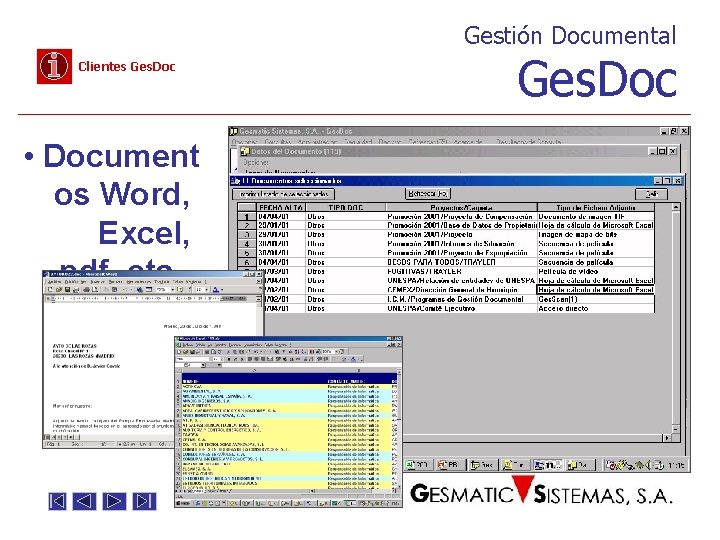Click the Refrescar (F5) button in GesDoc

(x=428, y=194)
